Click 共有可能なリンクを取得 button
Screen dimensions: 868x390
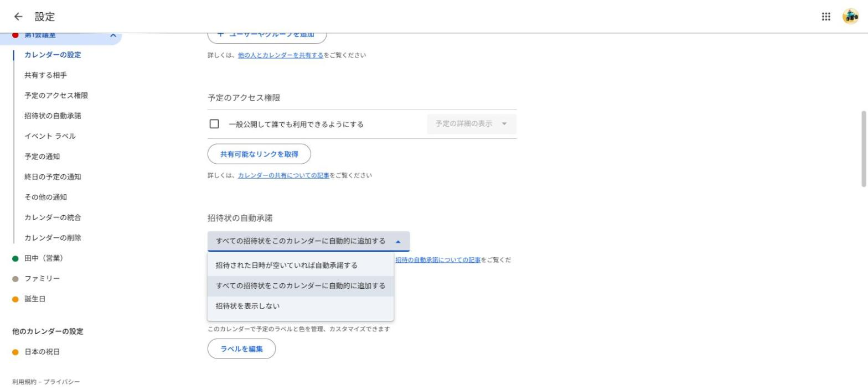[x=259, y=154]
